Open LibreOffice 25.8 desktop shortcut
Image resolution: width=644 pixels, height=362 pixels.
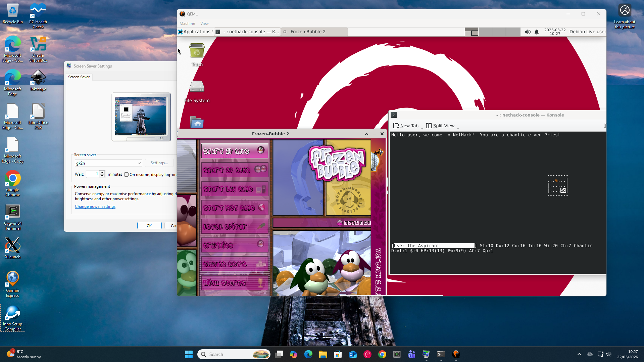(x=38, y=117)
